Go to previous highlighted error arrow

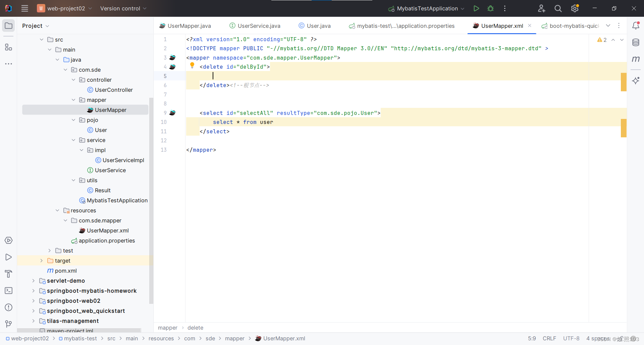pos(613,40)
